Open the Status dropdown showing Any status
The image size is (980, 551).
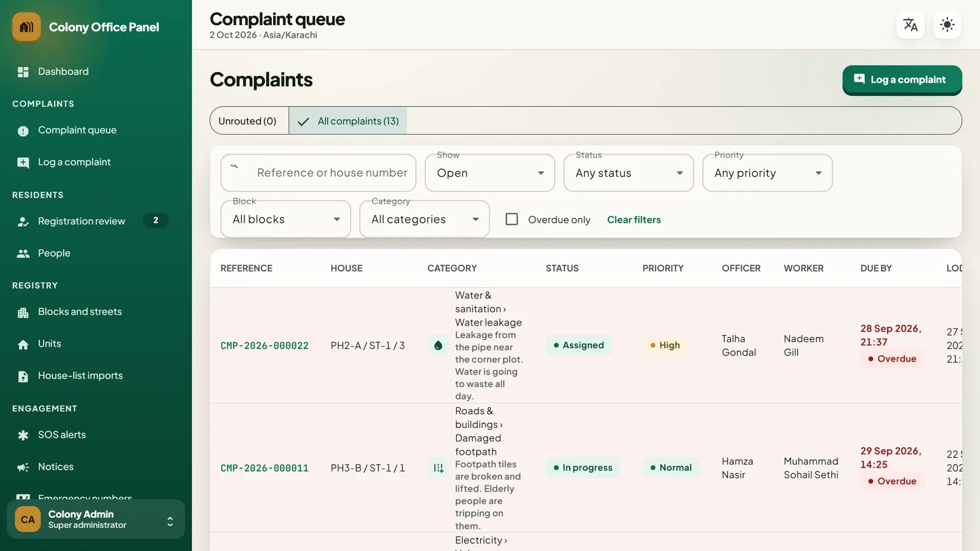(628, 173)
